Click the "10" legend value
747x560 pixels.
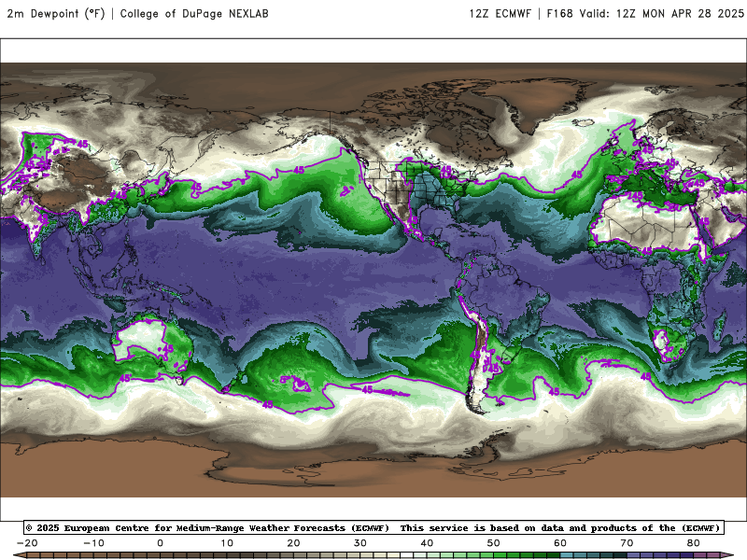point(227,543)
